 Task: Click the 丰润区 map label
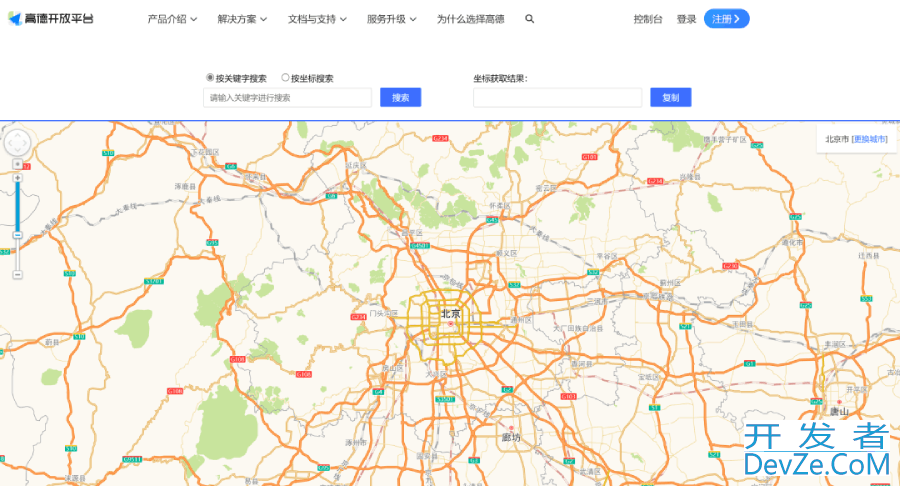[835, 344]
